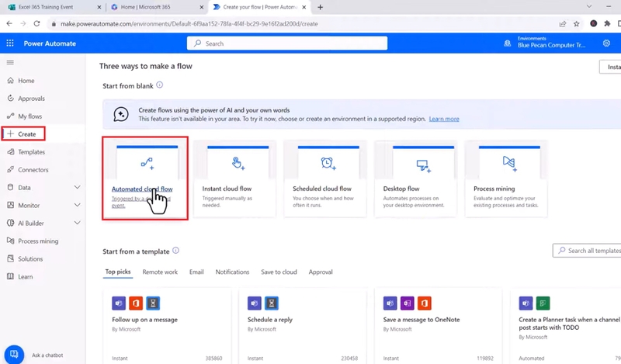This screenshot has width=621, height=364.
Task: Expand the Data menu chevron
Action: click(77, 188)
